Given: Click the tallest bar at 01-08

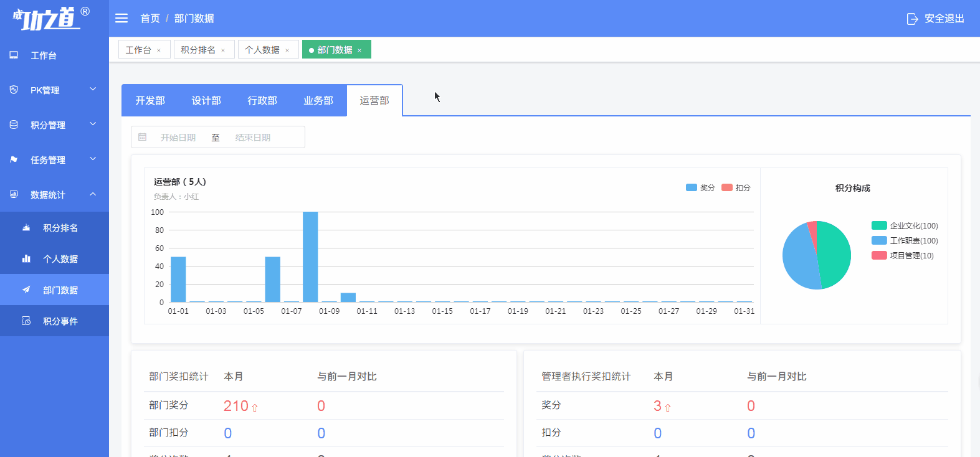Looking at the screenshot, I should [310, 257].
